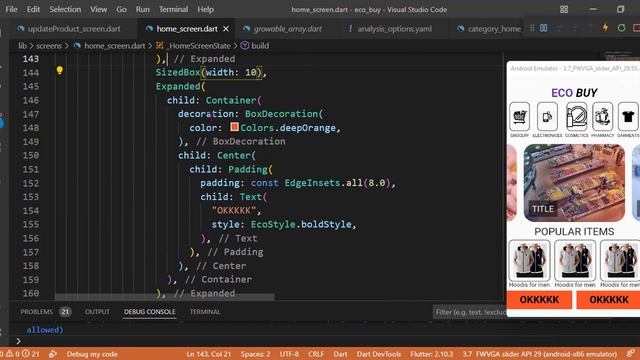Stop debugging with the red square icon

click(x=636, y=28)
